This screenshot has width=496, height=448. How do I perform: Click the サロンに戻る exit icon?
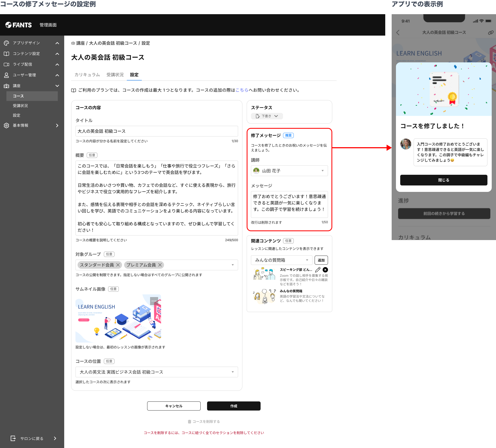tap(13, 438)
